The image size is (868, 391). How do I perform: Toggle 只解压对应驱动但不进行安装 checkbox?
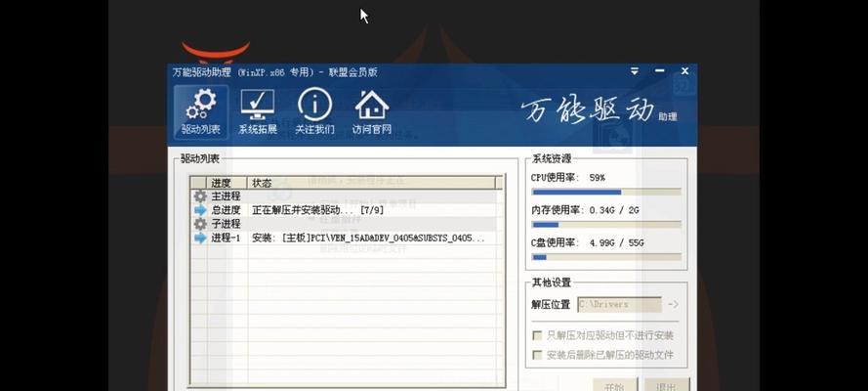point(536,335)
